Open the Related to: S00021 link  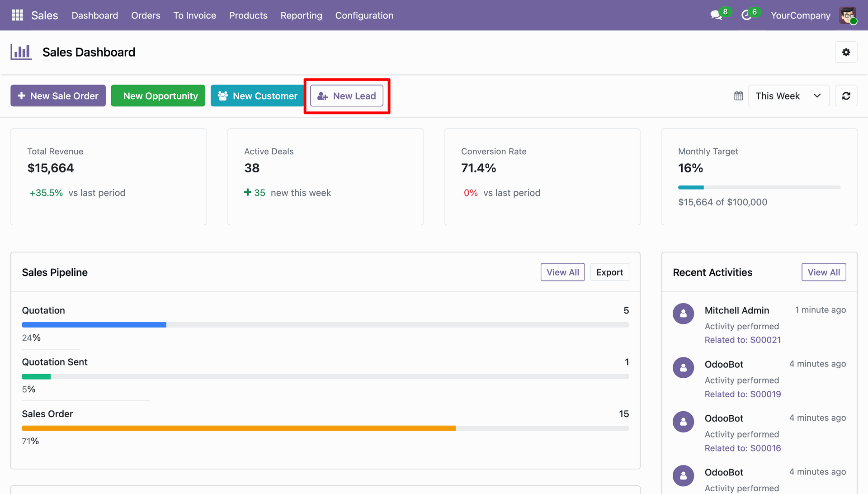pos(742,340)
